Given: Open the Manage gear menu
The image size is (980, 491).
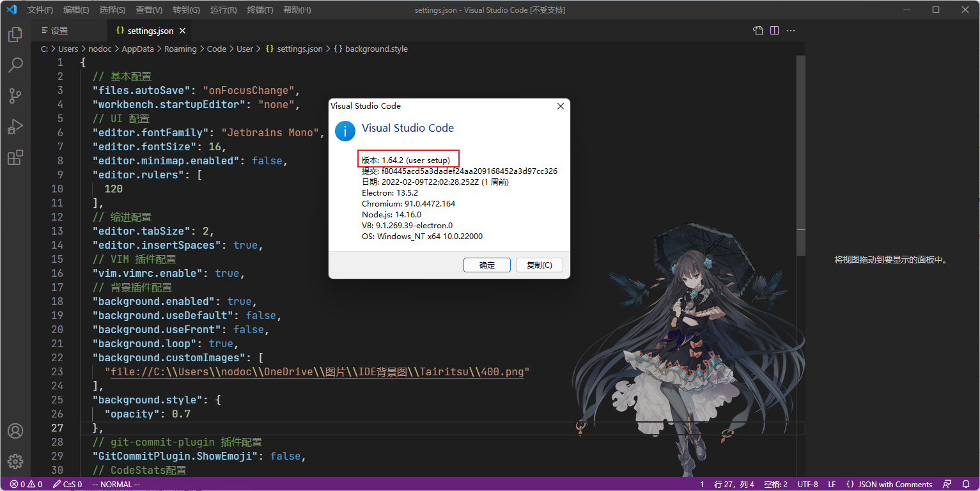Looking at the screenshot, I should coord(15,461).
